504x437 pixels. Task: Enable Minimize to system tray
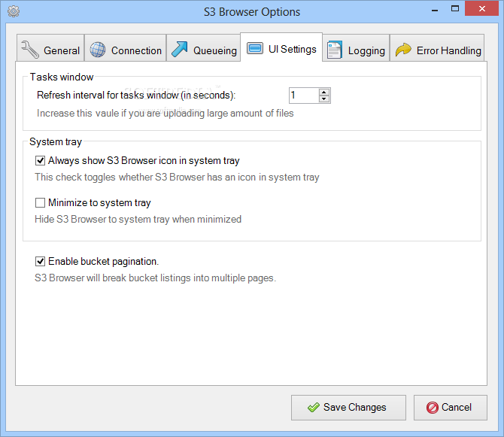click(40, 203)
